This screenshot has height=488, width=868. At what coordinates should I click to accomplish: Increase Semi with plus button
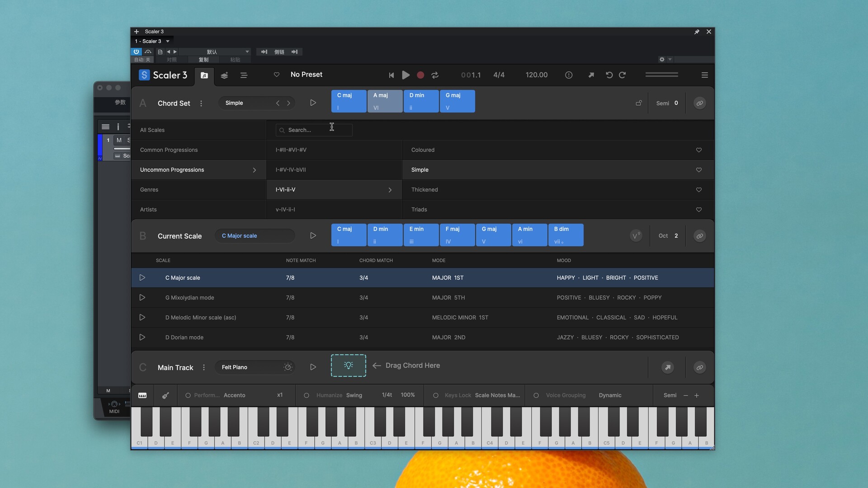click(x=697, y=395)
